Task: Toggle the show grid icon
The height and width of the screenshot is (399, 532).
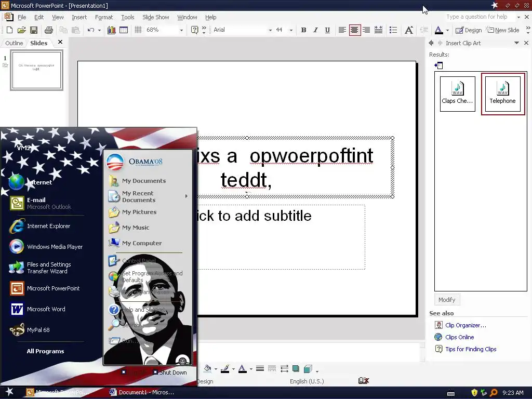Action: coord(138,30)
